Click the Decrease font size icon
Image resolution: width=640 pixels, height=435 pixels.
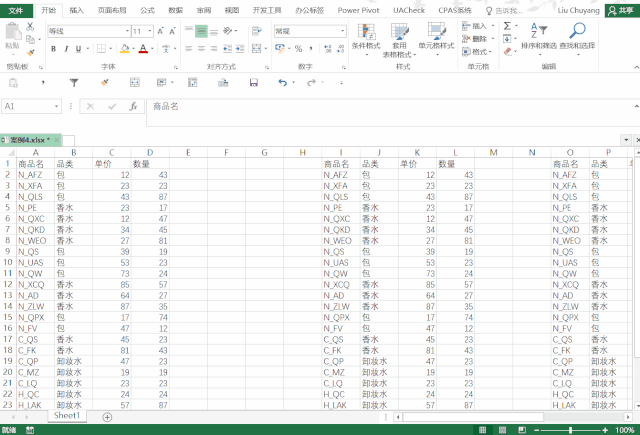(172, 31)
